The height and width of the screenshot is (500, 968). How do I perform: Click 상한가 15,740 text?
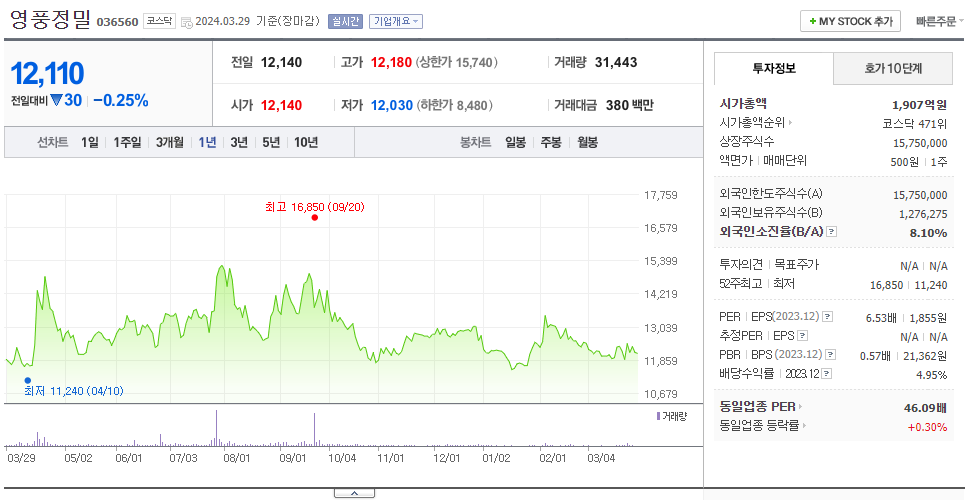(x=457, y=62)
